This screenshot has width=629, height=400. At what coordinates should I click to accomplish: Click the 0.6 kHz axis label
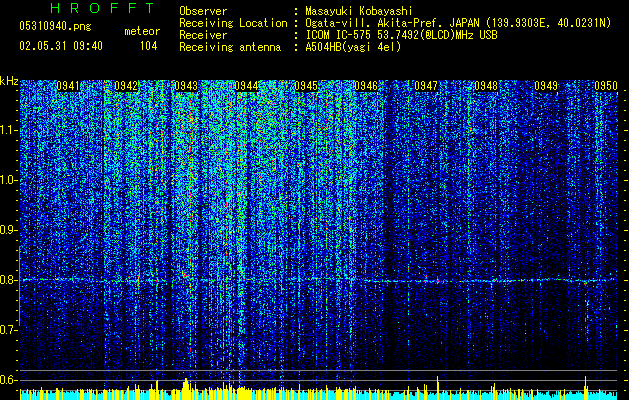(8, 380)
